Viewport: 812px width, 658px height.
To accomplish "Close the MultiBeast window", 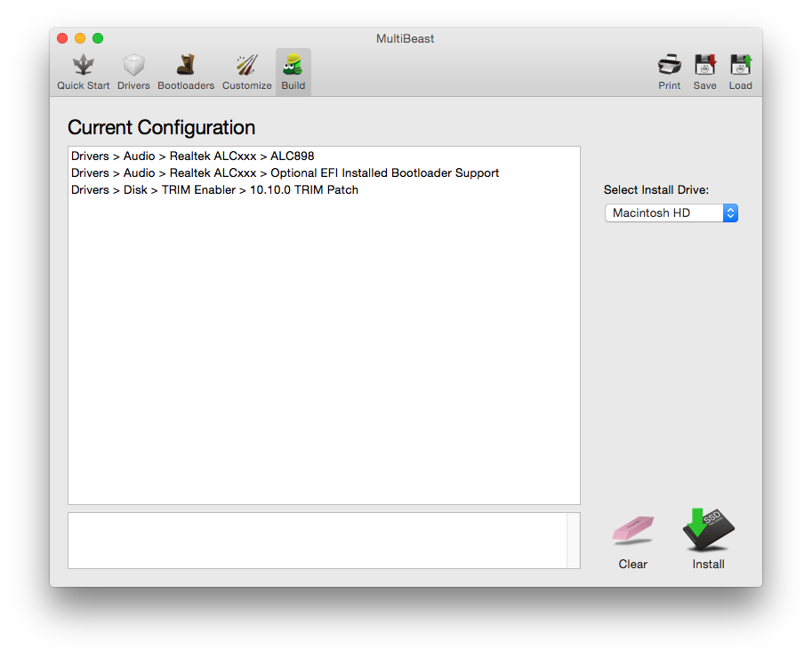I will [x=62, y=38].
